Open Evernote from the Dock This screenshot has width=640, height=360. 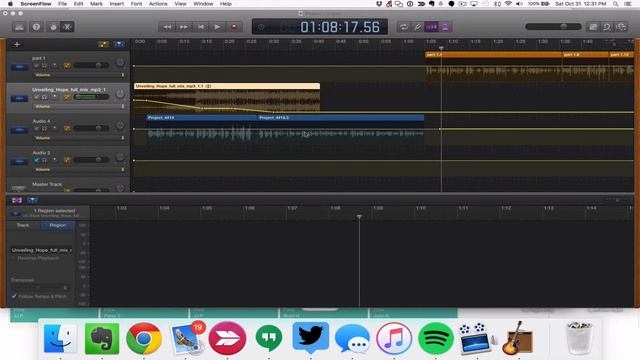[x=102, y=338]
